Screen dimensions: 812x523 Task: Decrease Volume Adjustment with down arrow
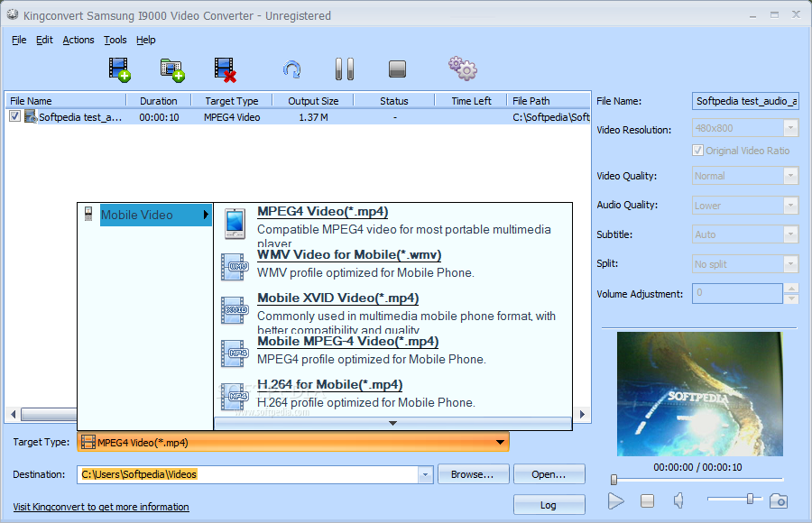(x=790, y=298)
